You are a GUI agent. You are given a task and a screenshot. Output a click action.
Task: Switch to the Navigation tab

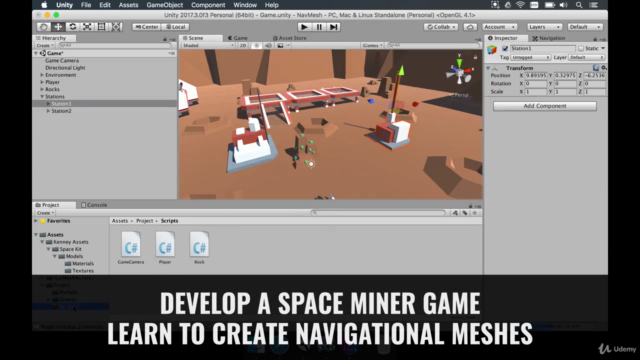[x=549, y=38]
